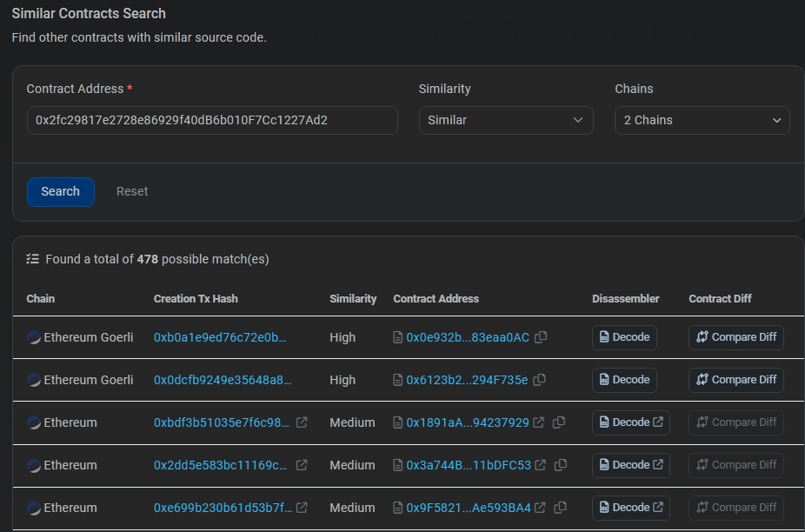The width and height of the screenshot is (805, 532).
Task: Compare Diff for contract 0x9F5821...Ae593BA4
Action: click(736, 508)
